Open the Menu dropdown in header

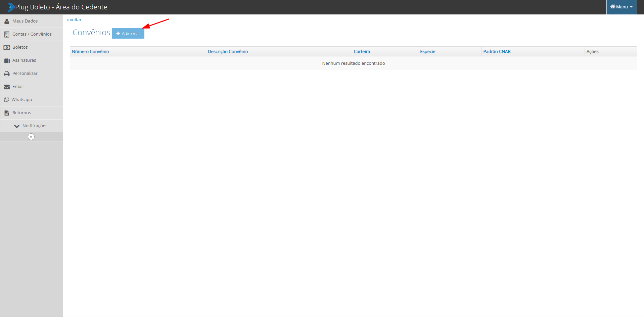pos(622,7)
